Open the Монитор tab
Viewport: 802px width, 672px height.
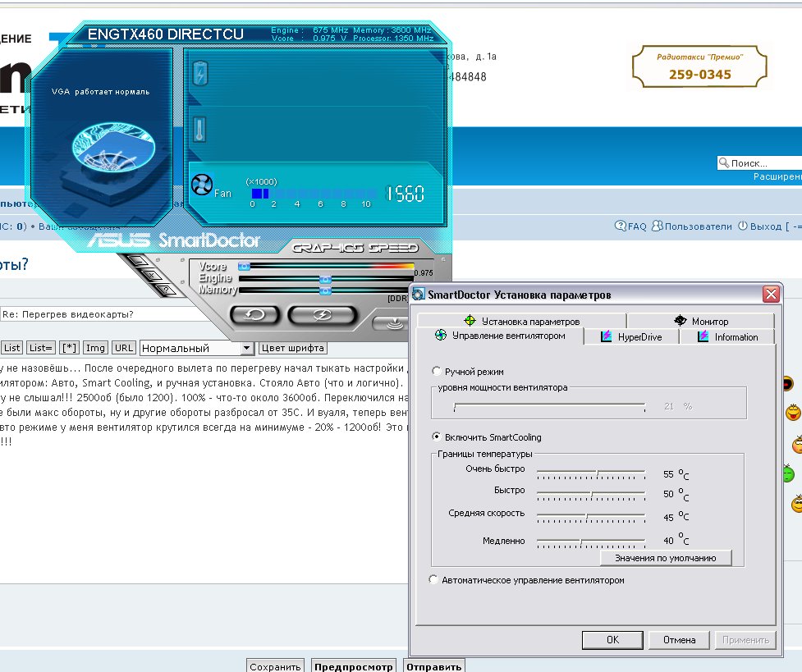(x=700, y=321)
